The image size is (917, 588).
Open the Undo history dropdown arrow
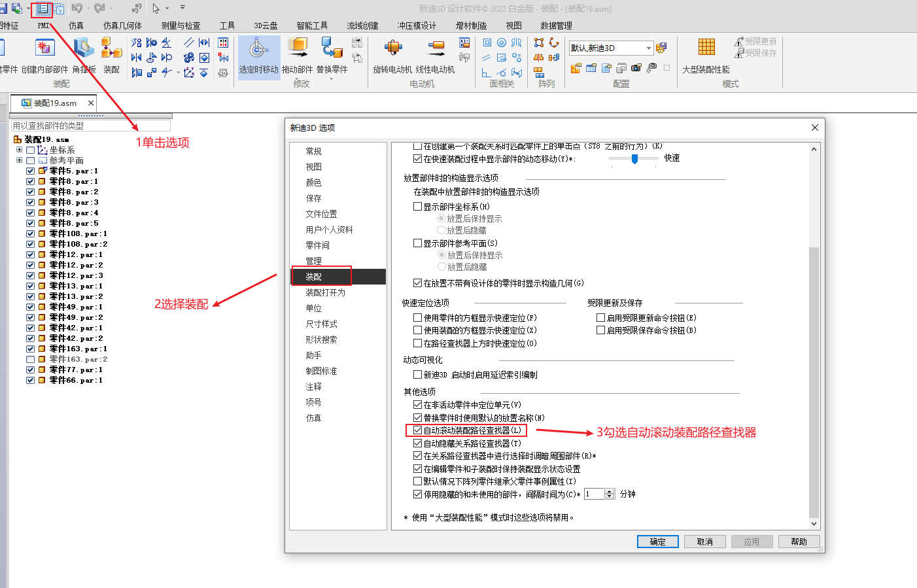[88, 9]
